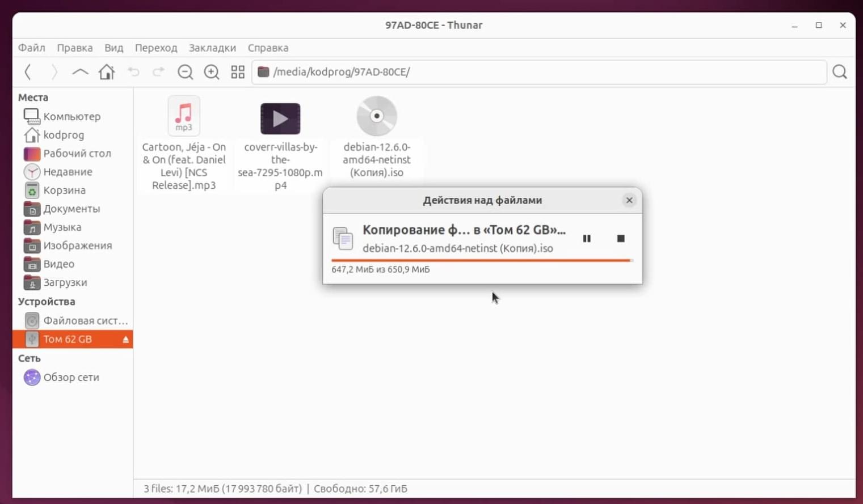Screen dimensions: 863x504
Task: Click the debian-12.6.0-amd64-netinst (Копия).iso name under disc icon
Action: [x=377, y=160]
